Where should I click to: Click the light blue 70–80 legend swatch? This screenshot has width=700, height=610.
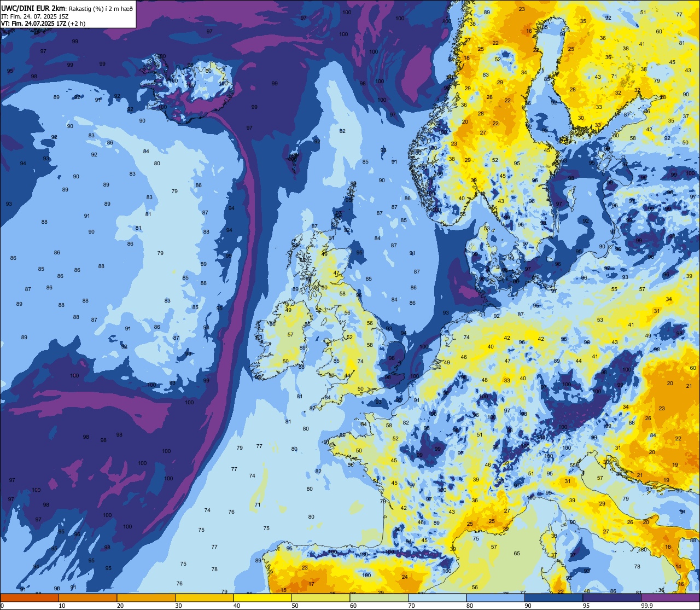click(437, 597)
